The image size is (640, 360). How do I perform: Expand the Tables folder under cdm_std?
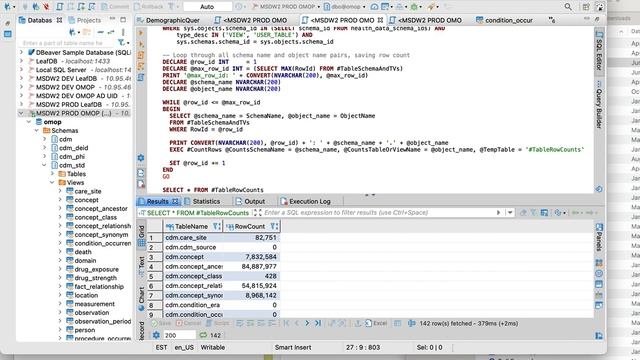pyautogui.click(x=52, y=174)
